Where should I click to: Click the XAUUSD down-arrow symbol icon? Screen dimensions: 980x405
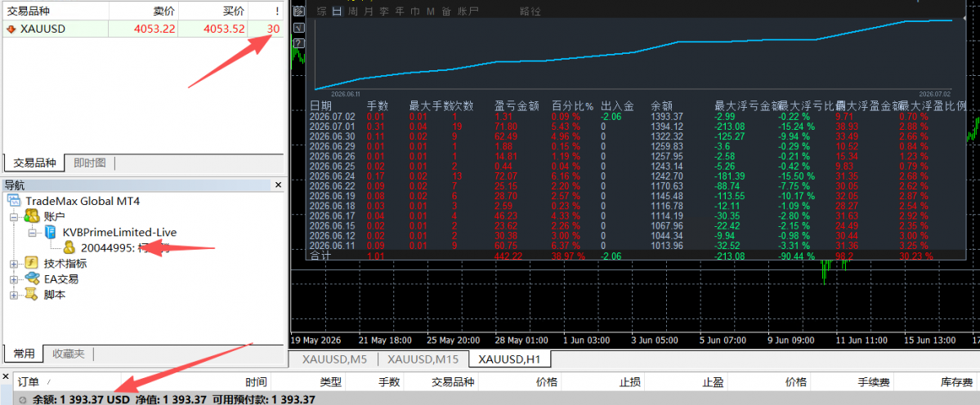point(11,29)
